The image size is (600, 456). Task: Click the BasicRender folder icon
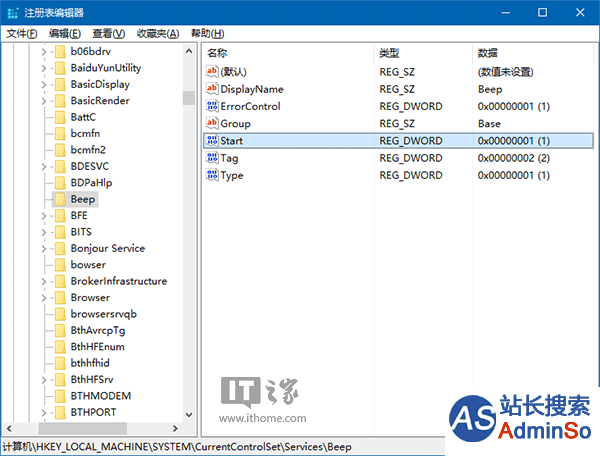pyautogui.click(x=60, y=101)
